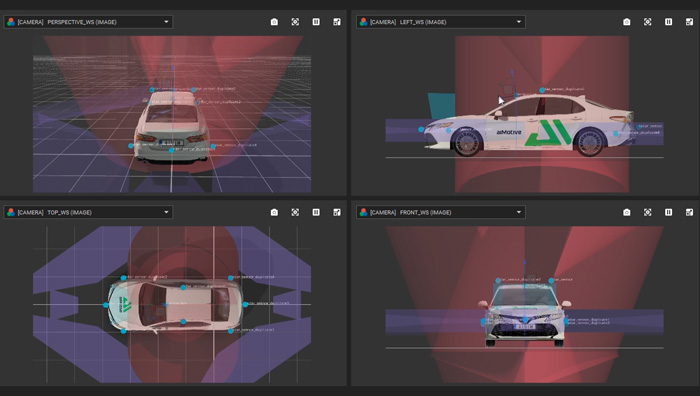Open the LEFT_WS camera dropdown
700x396 pixels.
441,22
